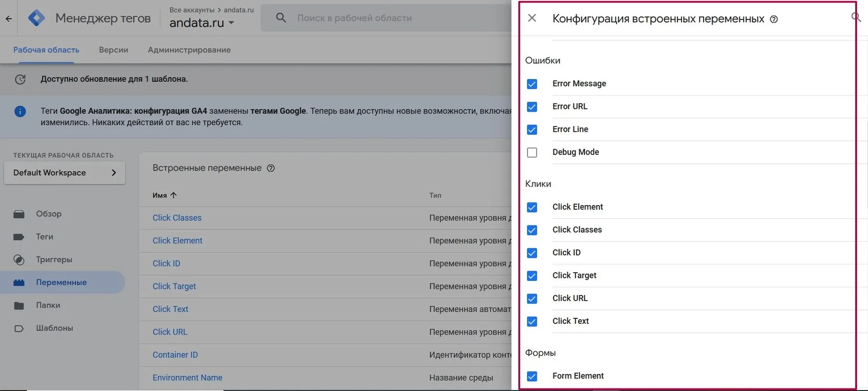Enable the Debug Mode checkbox

pos(532,152)
